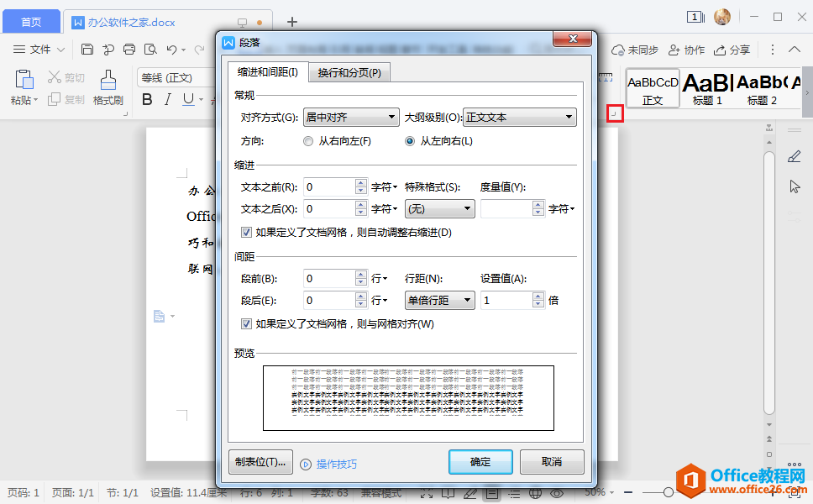813x504 pixels.
Task: Open unit dropdown for spacing before (段前)
Action: (x=379, y=278)
